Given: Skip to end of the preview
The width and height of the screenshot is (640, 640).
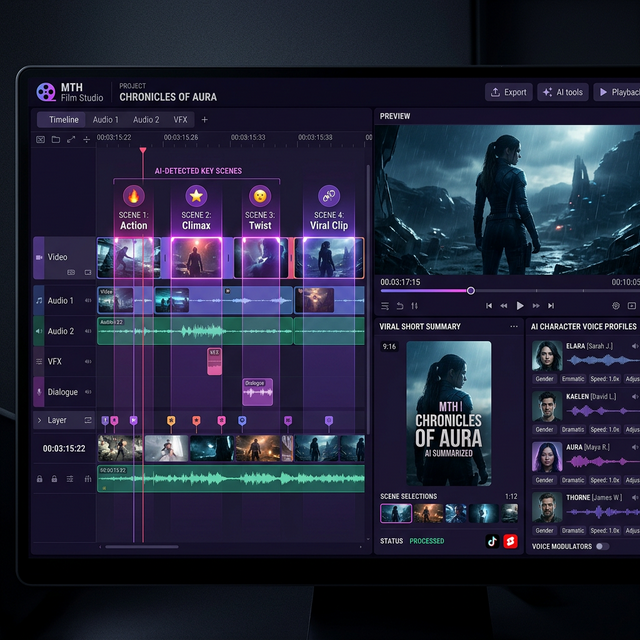Looking at the screenshot, I should [551, 306].
